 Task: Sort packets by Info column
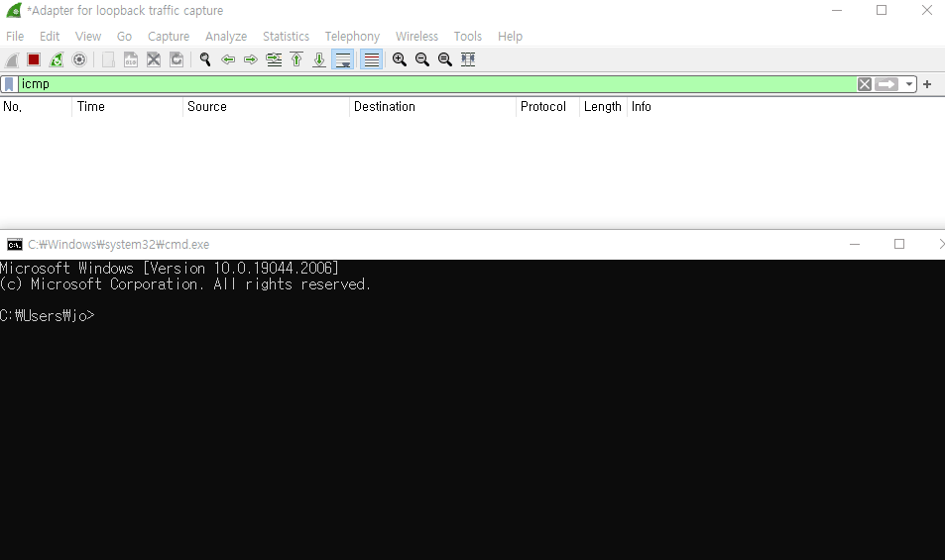[786, 107]
